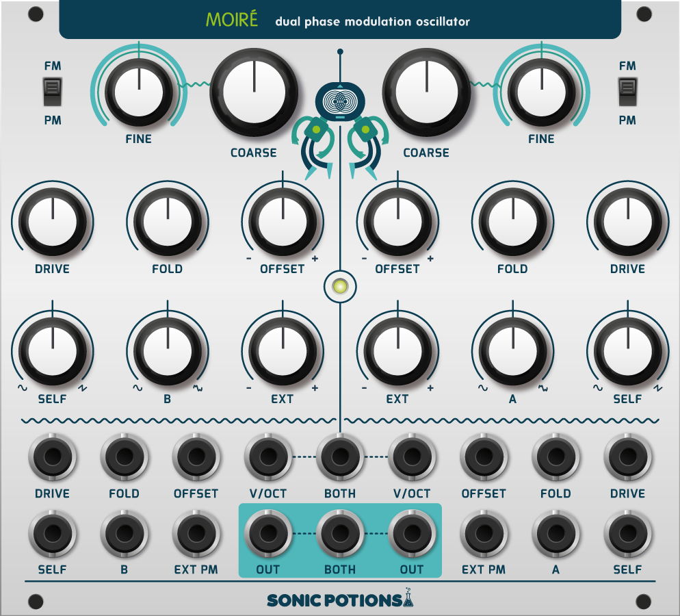
Task: Toggle the left FM/PM switch
Action: [53, 92]
